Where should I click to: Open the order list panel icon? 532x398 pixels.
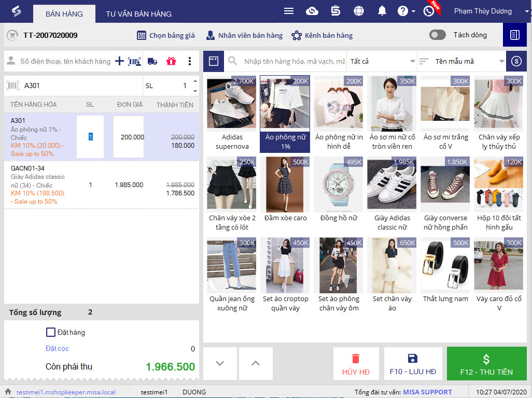click(x=515, y=35)
